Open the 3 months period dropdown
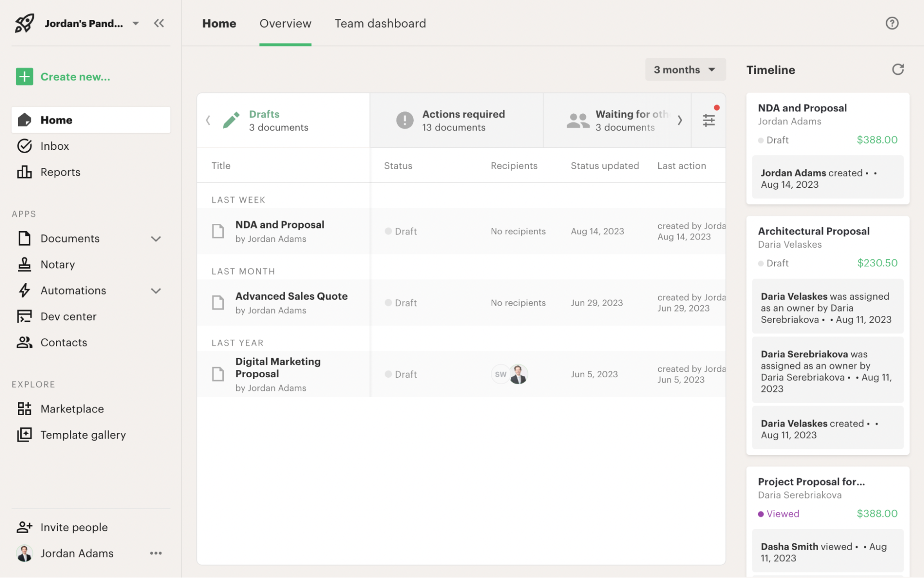This screenshot has height=578, width=924. point(685,70)
